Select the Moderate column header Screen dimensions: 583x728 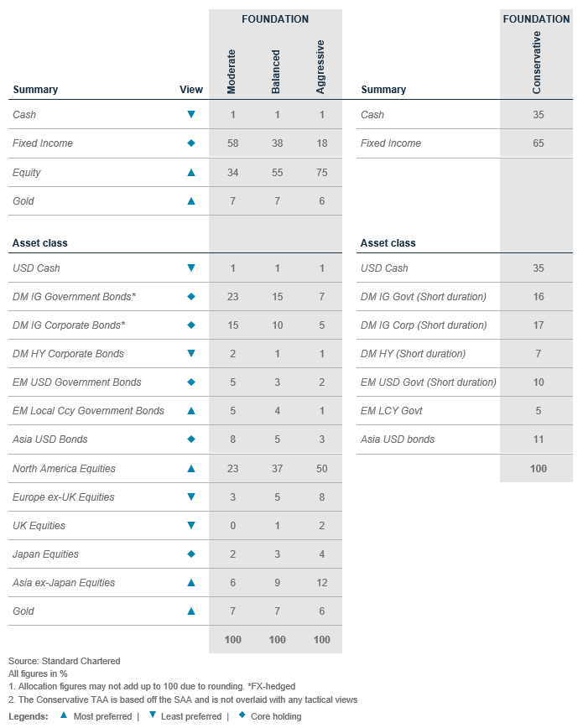pyautogui.click(x=232, y=71)
